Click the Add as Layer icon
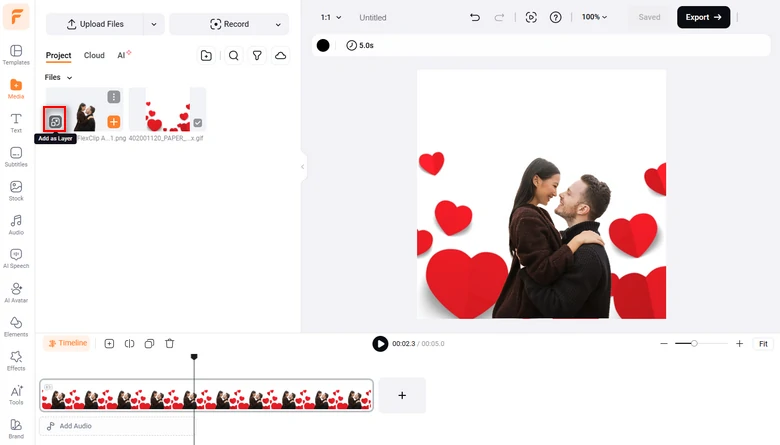The width and height of the screenshot is (780, 445). point(55,121)
